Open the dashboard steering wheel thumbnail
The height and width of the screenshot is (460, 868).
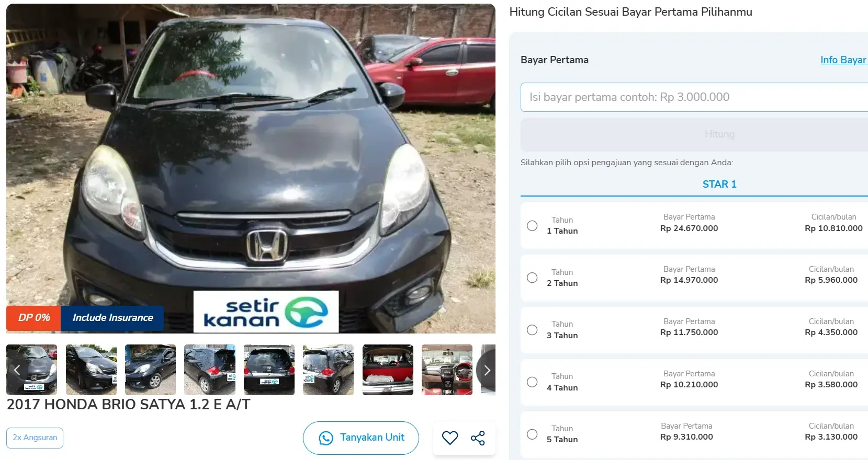(x=447, y=370)
